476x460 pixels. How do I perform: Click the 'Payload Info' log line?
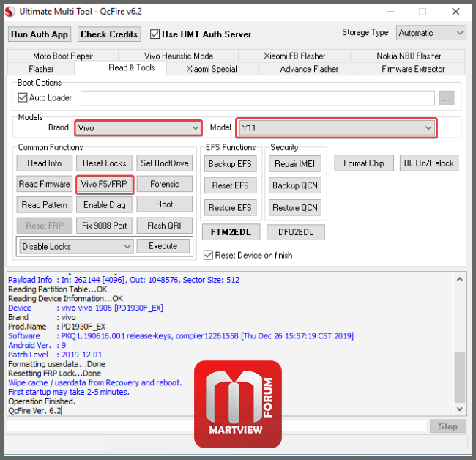[x=124, y=280]
